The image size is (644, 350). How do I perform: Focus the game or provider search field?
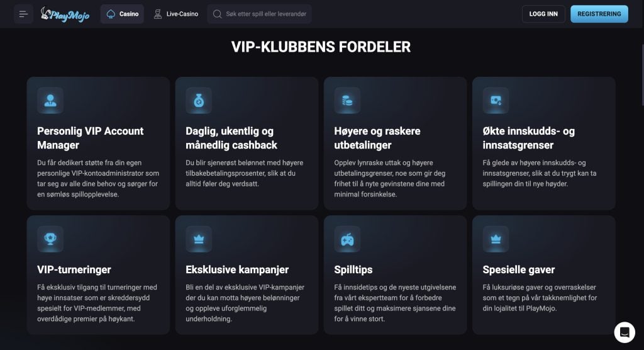coord(264,14)
